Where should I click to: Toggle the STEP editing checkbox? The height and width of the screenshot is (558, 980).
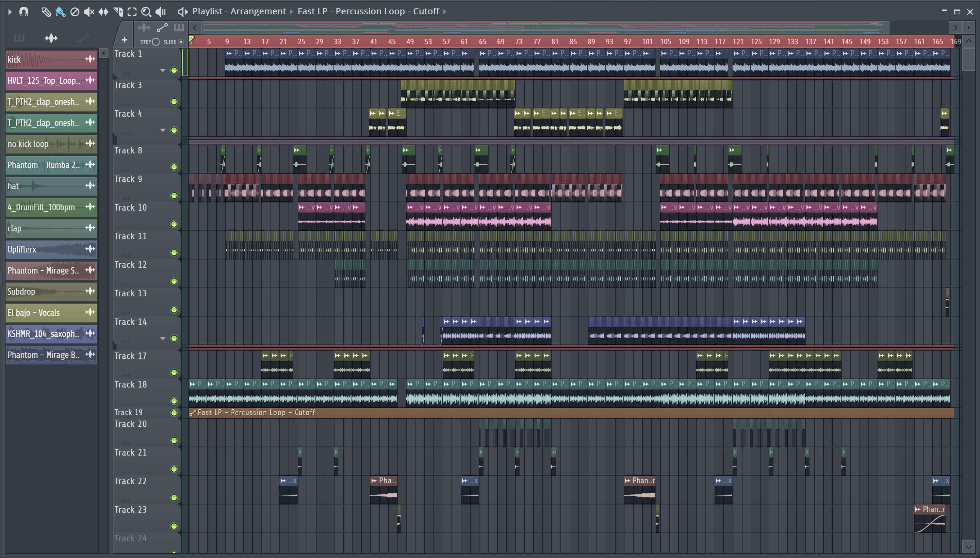(156, 42)
